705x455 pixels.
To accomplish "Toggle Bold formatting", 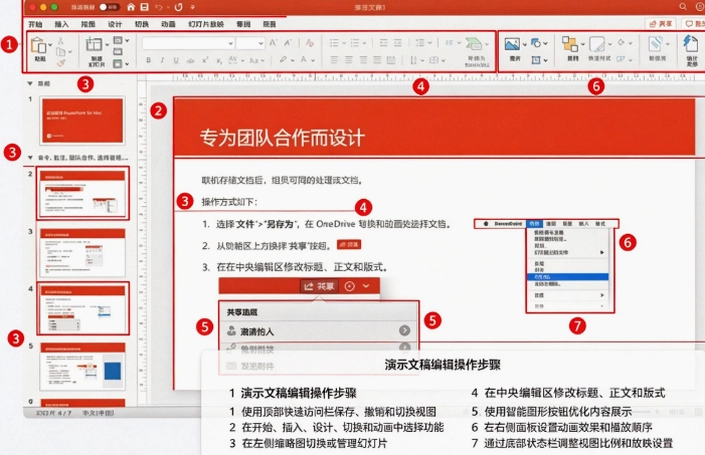I will click(148, 60).
